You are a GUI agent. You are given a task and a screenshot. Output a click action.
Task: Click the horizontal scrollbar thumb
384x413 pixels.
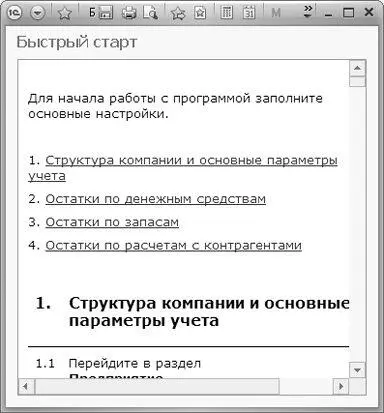[156, 386]
